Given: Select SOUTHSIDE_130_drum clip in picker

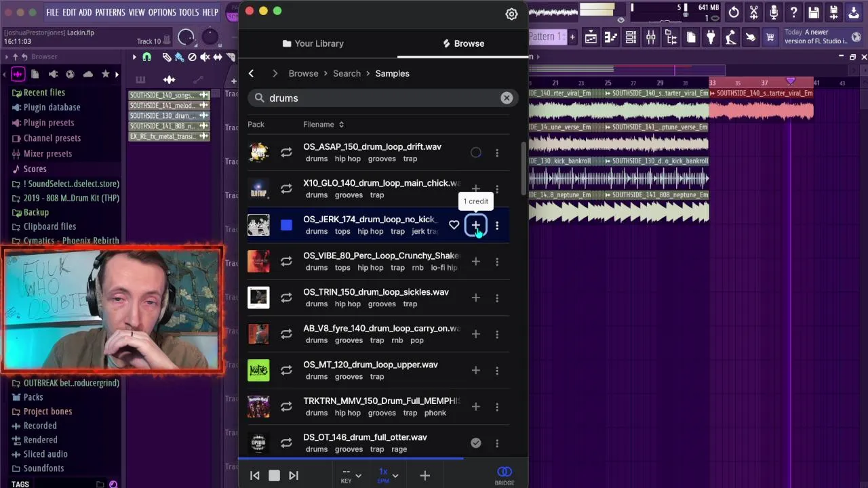Looking at the screenshot, I should (x=169, y=116).
